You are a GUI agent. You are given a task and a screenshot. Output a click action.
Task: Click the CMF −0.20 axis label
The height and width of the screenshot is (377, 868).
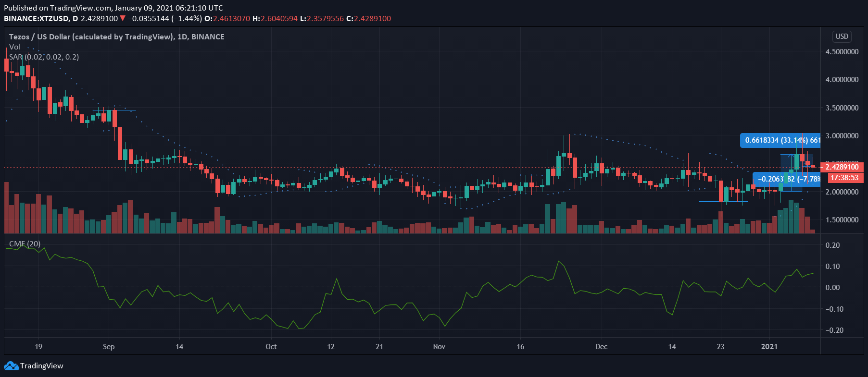click(x=834, y=330)
